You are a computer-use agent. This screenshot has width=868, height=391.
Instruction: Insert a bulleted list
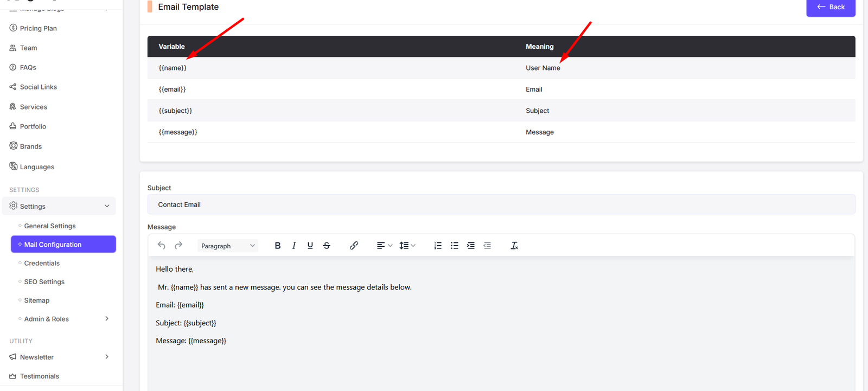455,246
